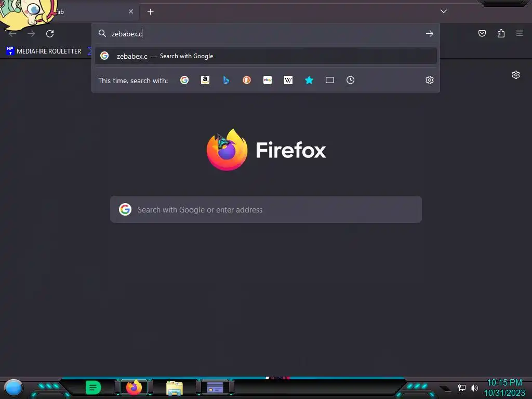
Task: Search this time with Wikipedia icon
Action: 288,80
